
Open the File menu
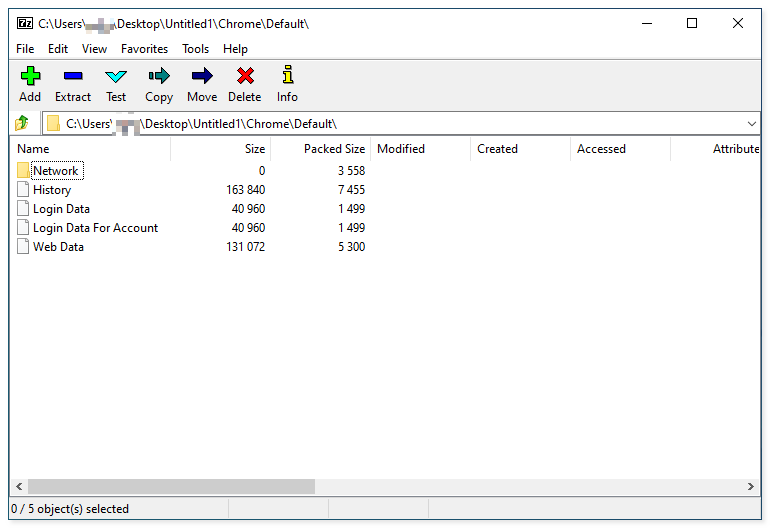[25, 49]
